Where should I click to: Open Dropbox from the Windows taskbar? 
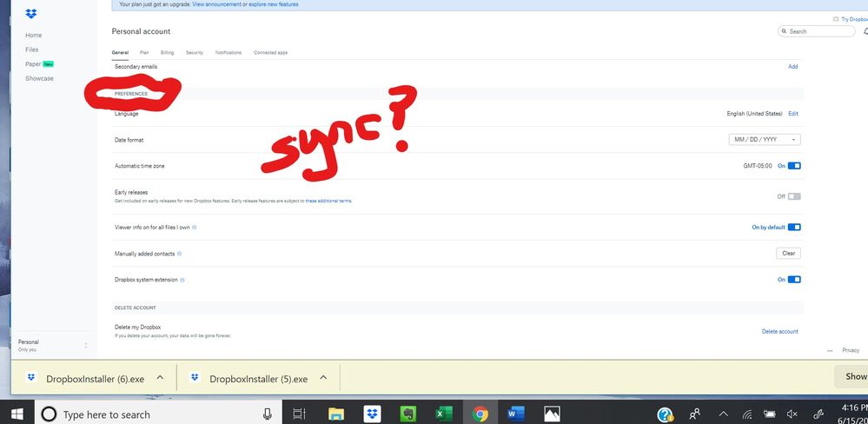point(370,414)
